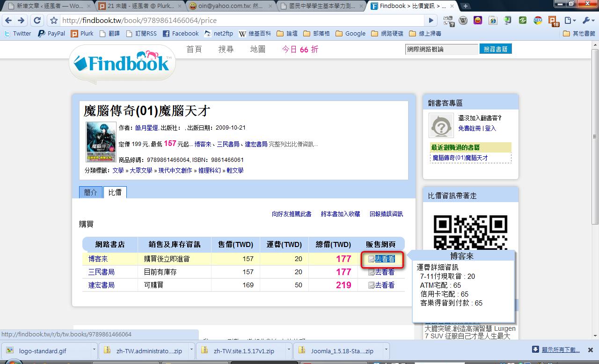Click the 魔腦傳奇 book cover thumbnail

click(x=101, y=142)
